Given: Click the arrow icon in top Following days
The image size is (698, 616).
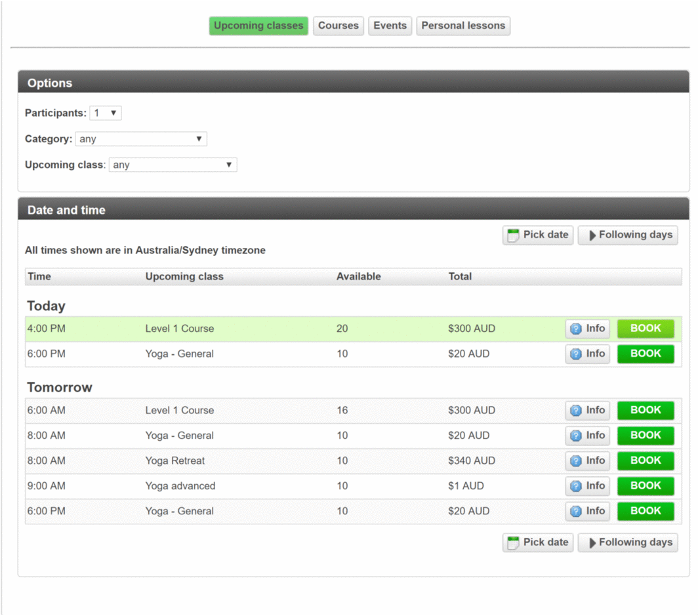Looking at the screenshot, I should pos(592,236).
